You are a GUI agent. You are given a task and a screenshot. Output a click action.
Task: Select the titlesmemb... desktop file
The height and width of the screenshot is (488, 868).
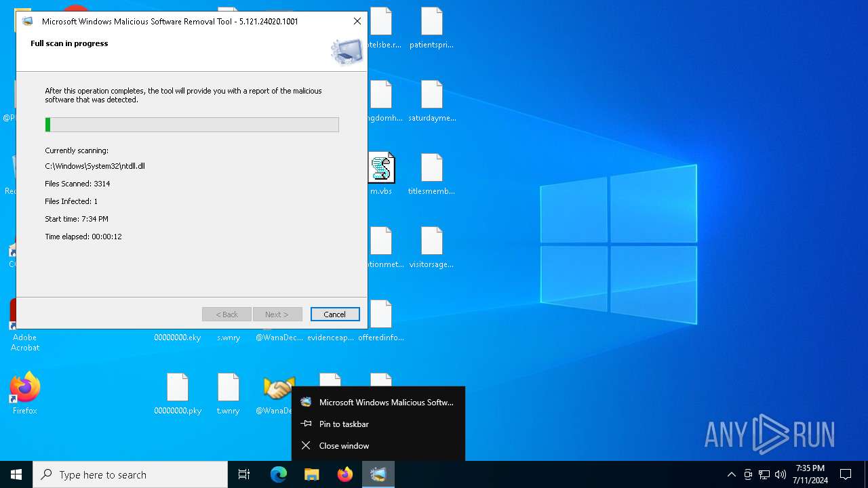(432, 175)
